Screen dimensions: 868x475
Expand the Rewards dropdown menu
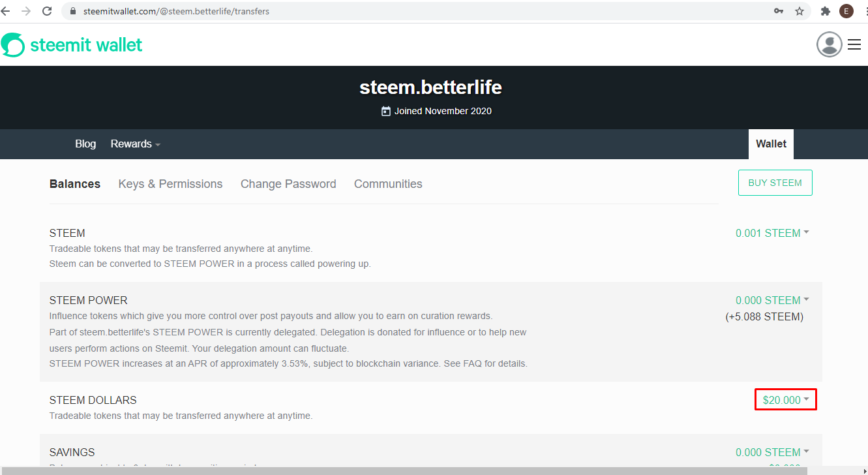coord(136,144)
